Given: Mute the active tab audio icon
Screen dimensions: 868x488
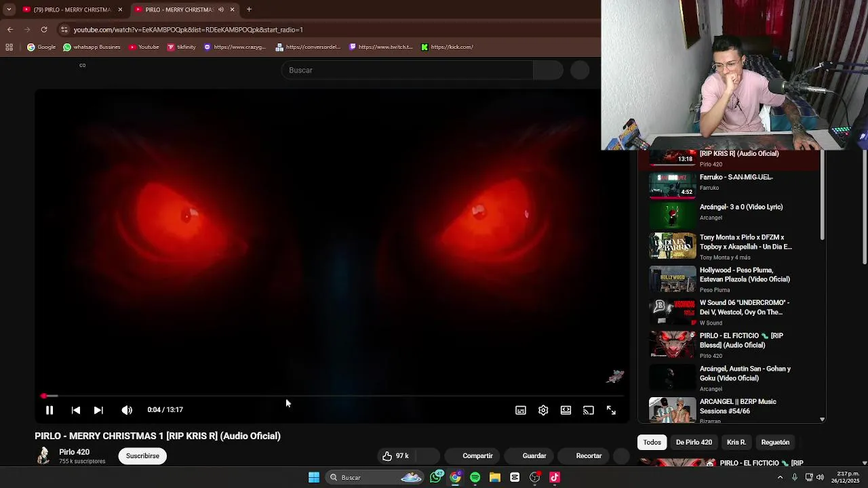Looking at the screenshot, I should tap(221, 9).
